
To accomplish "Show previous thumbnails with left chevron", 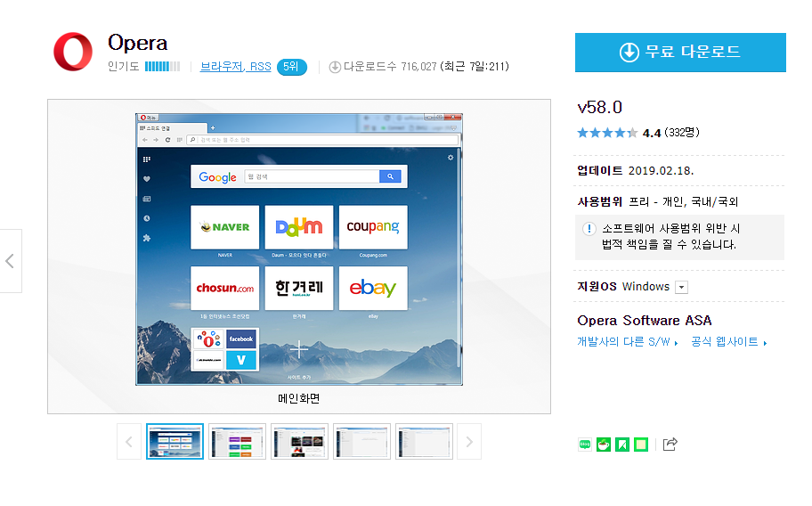I will pyautogui.click(x=129, y=442).
